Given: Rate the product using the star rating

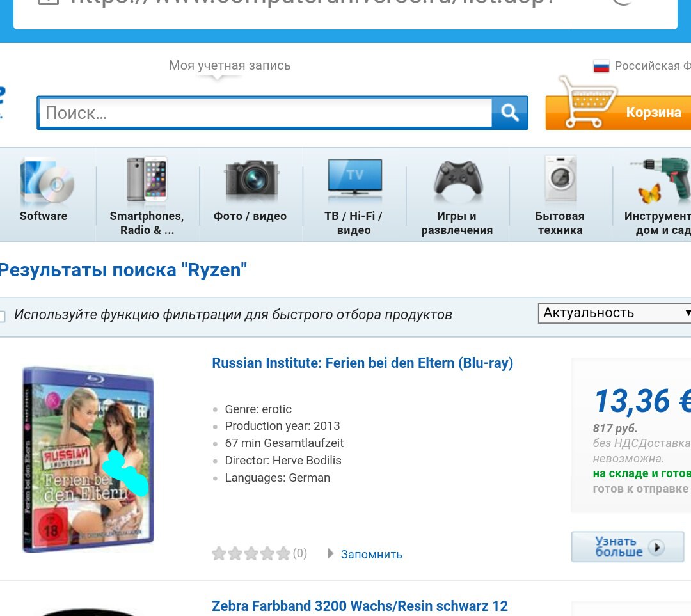Looking at the screenshot, I should click(x=251, y=553).
